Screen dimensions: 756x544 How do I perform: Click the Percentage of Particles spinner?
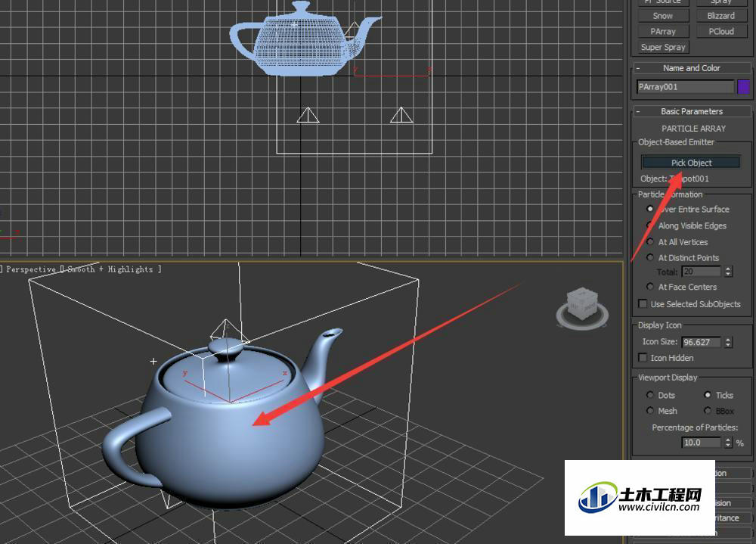(728, 443)
